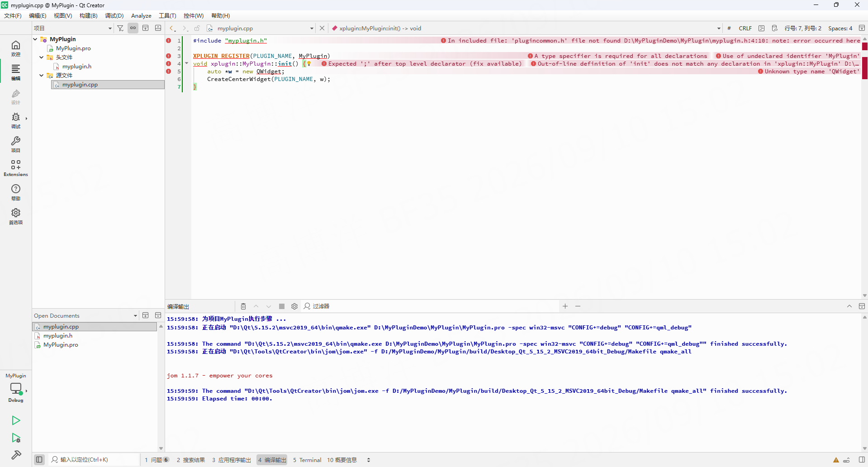Click error marker beside line 1
Screen dimensions: 868x467
point(169,41)
